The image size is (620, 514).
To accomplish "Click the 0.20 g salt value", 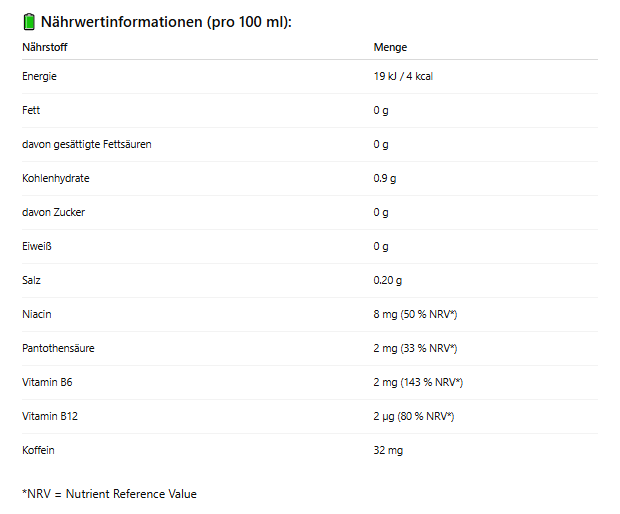I will tap(388, 280).
